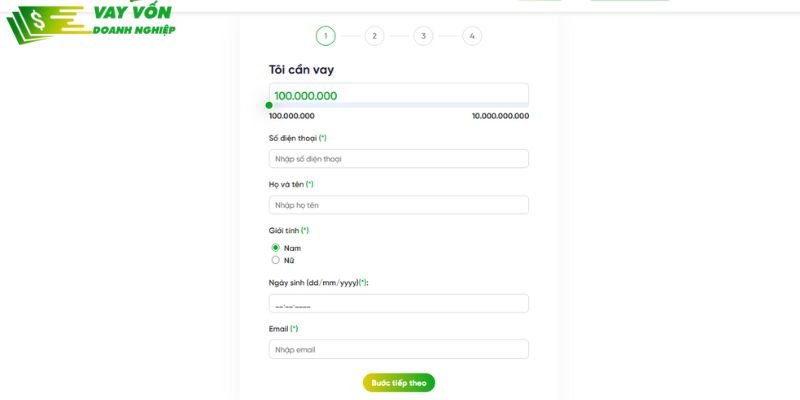Viewport: 800px width, 400px height.
Task: Go to step 1 circle indicator
Action: [x=326, y=36]
